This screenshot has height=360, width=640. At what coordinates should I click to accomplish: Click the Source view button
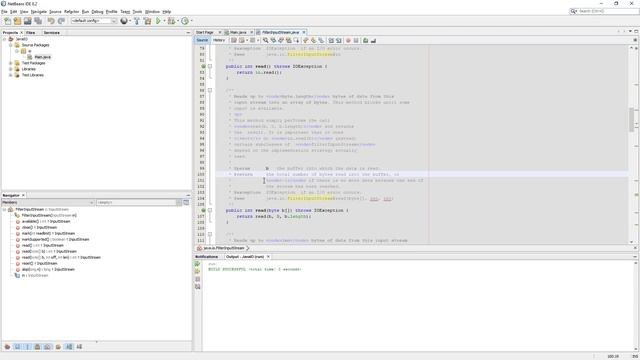pyautogui.click(x=202, y=40)
